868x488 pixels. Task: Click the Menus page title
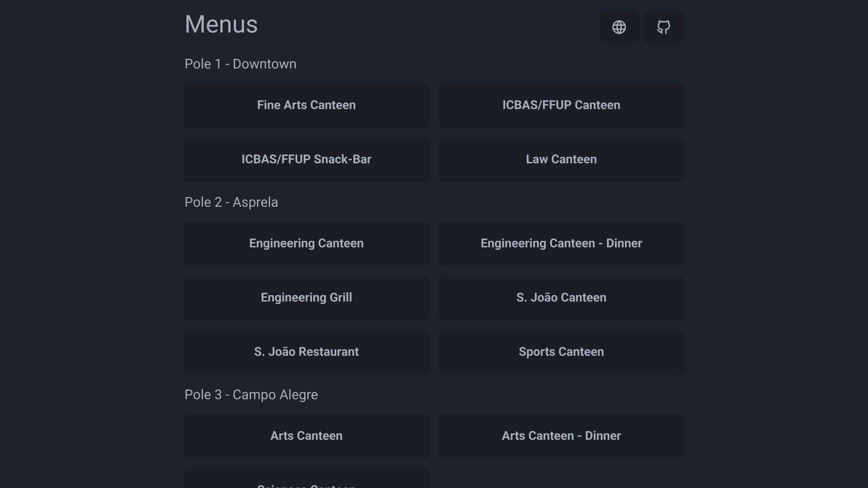pyautogui.click(x=221, y=24)
